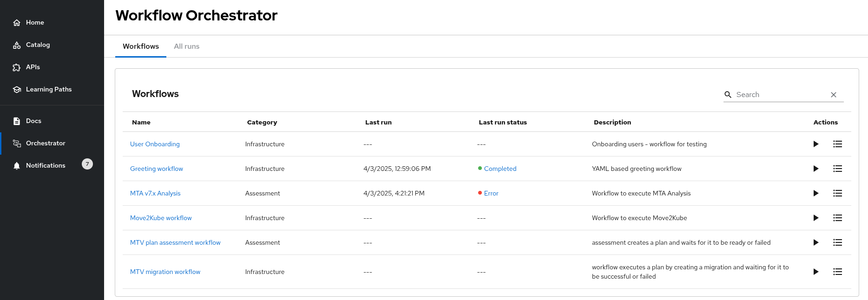868x300 pixels.
Task: Open runs list icon for MTV migration workflow
Action: (837, 272)
